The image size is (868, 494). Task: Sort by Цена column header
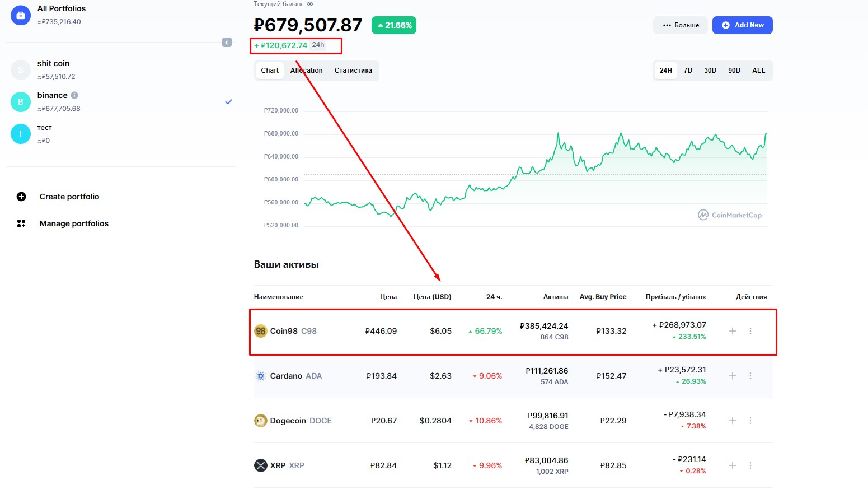click(x=388, y=297)
